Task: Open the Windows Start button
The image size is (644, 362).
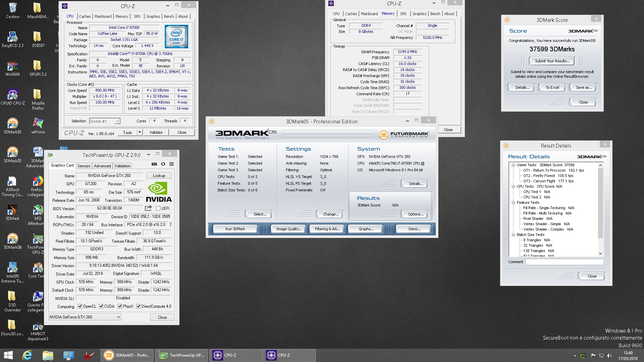Action: pyautogui.click(x=8, y=355)
